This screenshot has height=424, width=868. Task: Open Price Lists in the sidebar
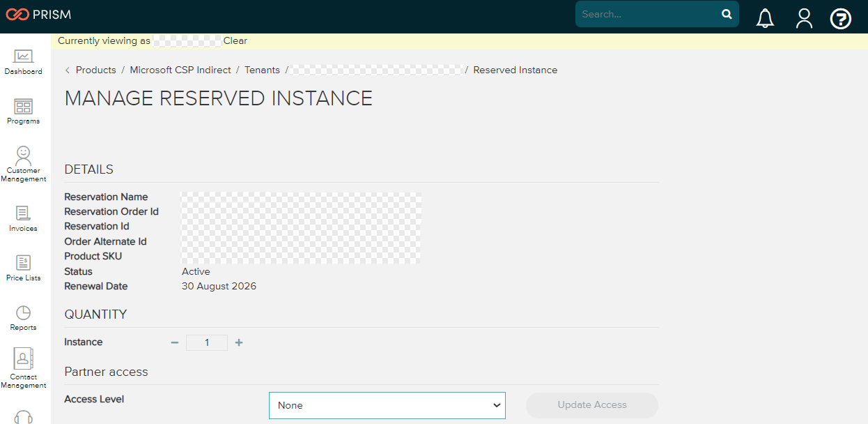23,268
